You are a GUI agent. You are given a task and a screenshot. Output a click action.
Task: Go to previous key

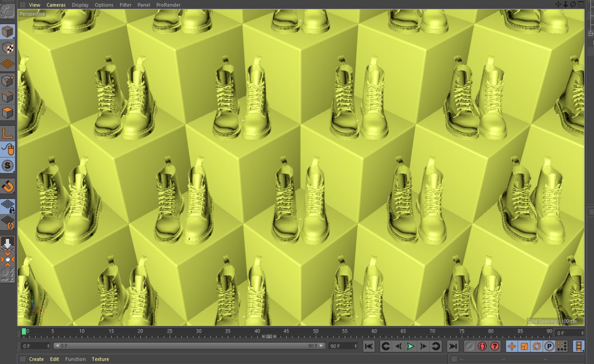click(x=385, y=346)
